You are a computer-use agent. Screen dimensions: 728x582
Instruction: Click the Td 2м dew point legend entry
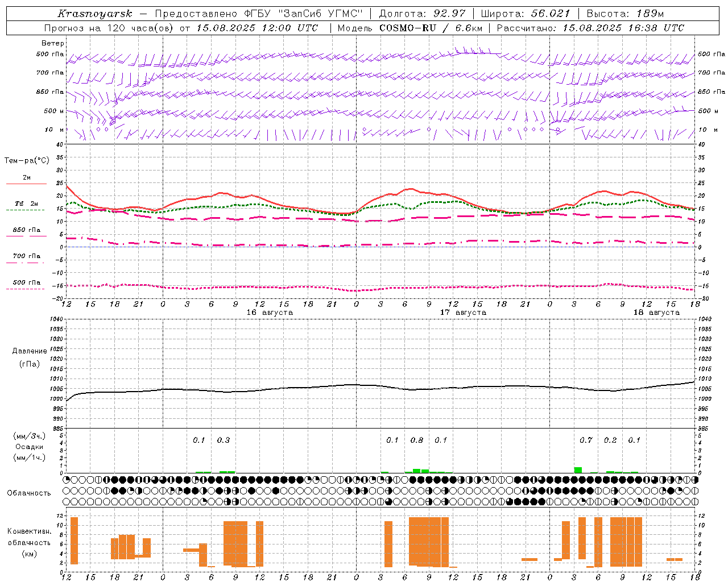(27, 203)
